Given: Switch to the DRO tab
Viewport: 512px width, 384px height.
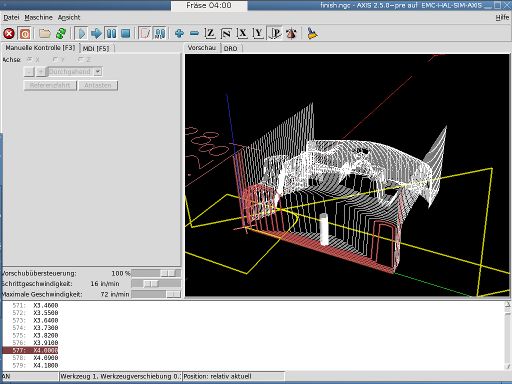Looking at the screenshot, I should [x=231, y=49].
